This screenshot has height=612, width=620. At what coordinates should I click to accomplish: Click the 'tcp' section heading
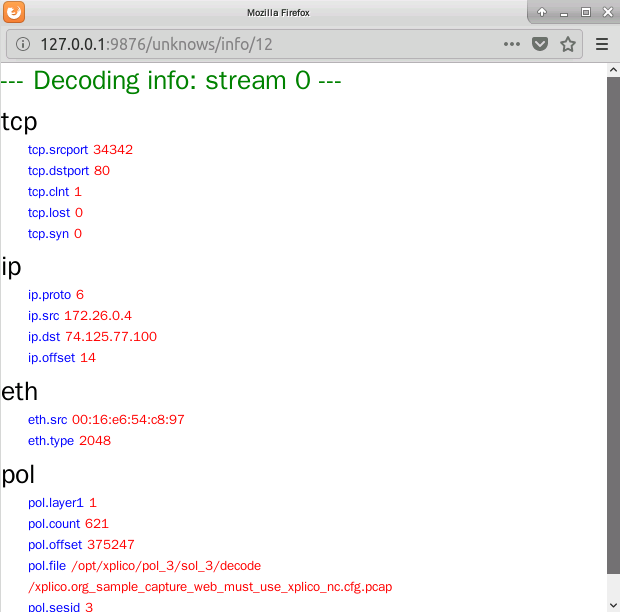19,122
